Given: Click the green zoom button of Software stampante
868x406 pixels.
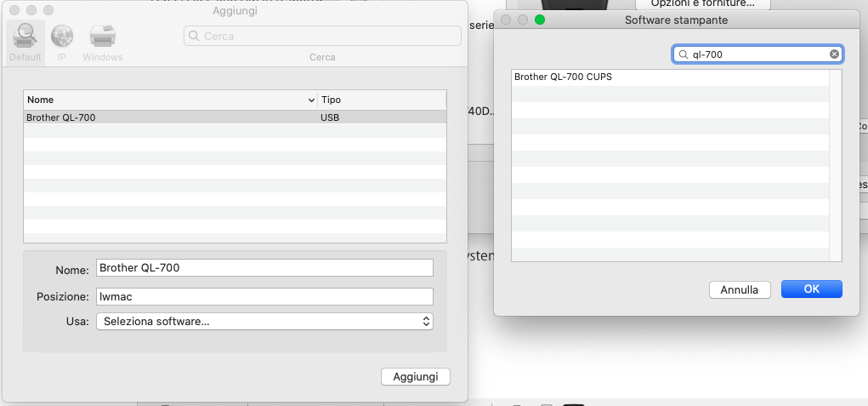Looking at the screenshot, I should pos(539,20).
